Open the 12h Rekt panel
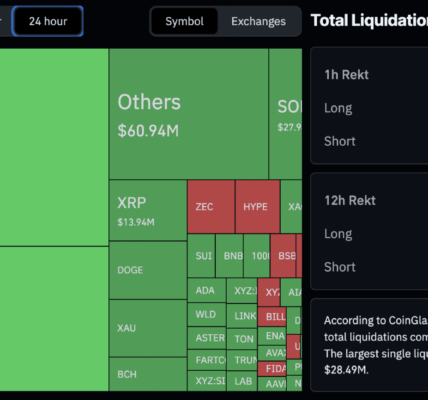Screen dimensions: 428x400 (x=369, y=231)
